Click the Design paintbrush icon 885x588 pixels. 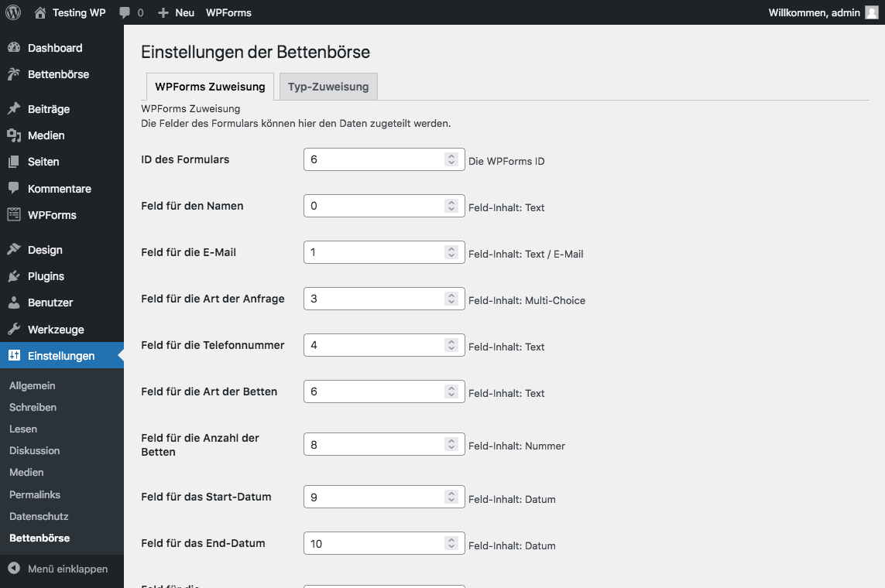(14, 250)
